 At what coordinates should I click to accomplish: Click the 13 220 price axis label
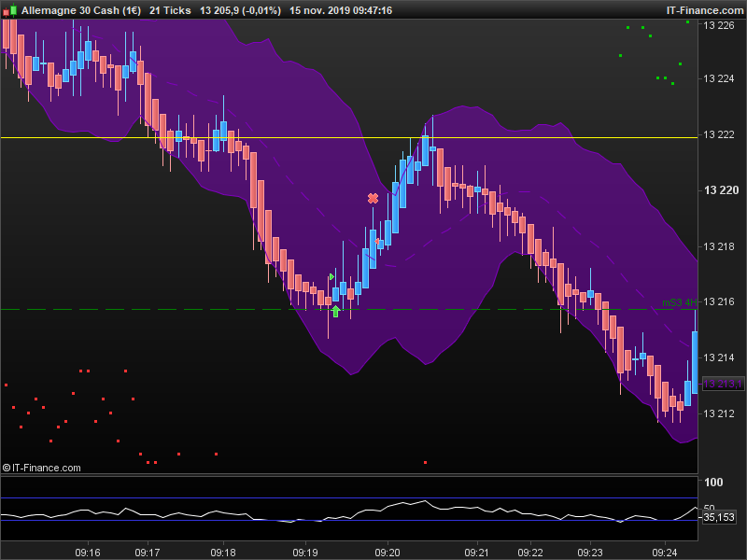point(720,190)
